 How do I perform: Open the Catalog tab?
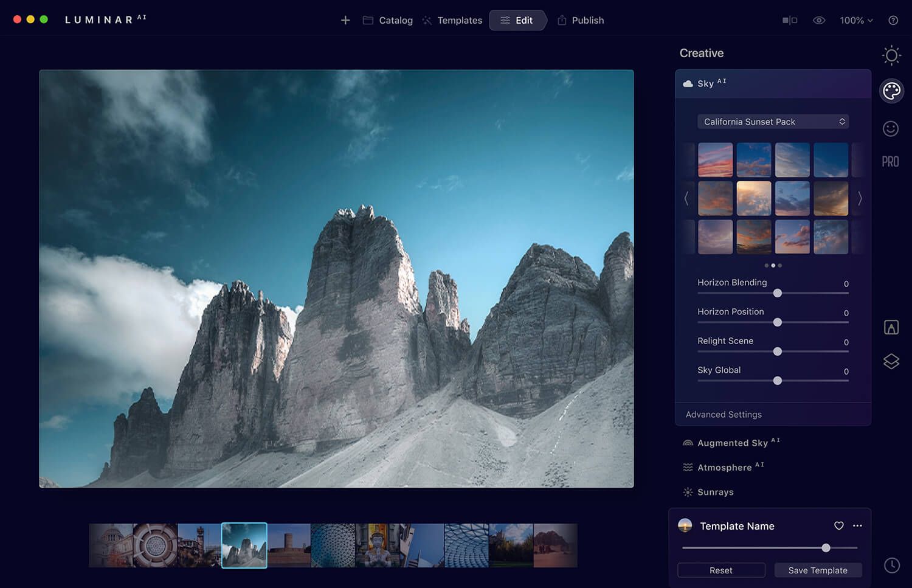(388, 20)
